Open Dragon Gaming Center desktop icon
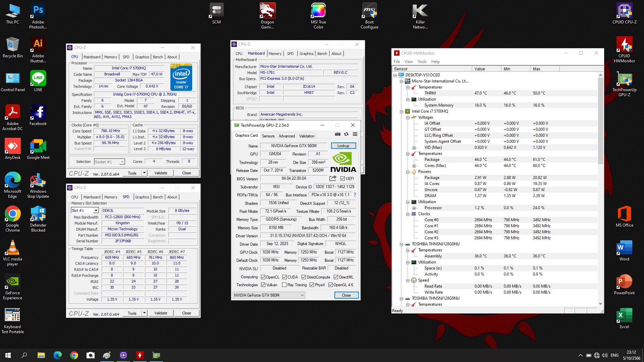 coord(267,16)
